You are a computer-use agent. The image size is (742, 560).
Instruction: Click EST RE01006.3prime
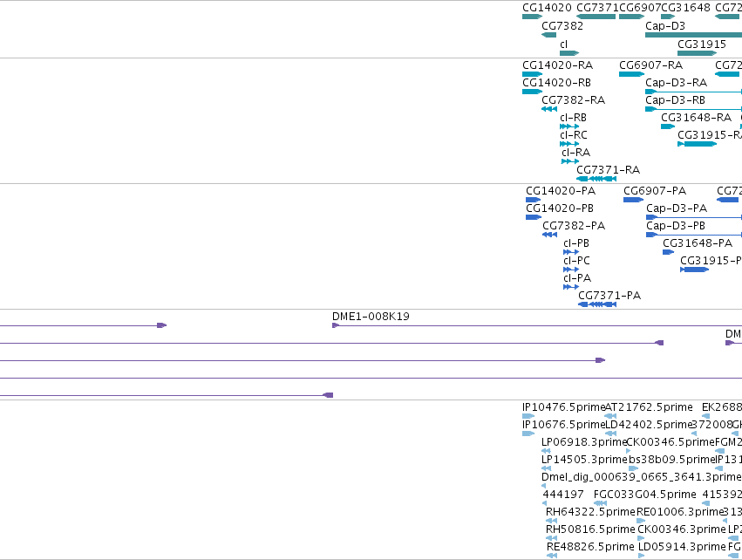pyautogui.click(x=681, y=513)
